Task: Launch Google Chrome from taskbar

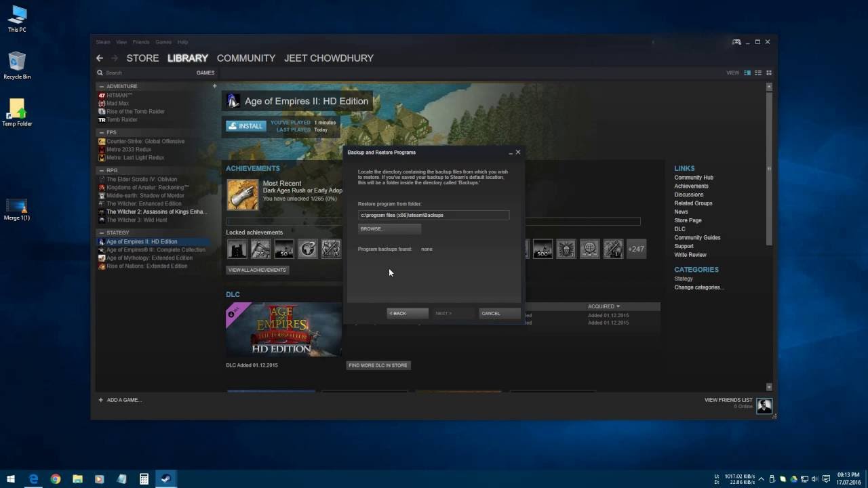Action: click(56, 479)
